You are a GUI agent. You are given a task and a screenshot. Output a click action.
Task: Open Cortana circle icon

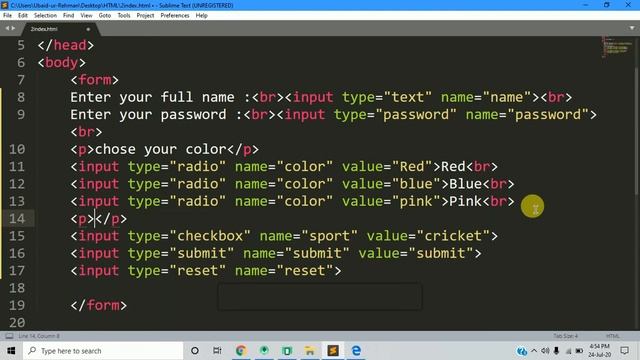[195, 351]
